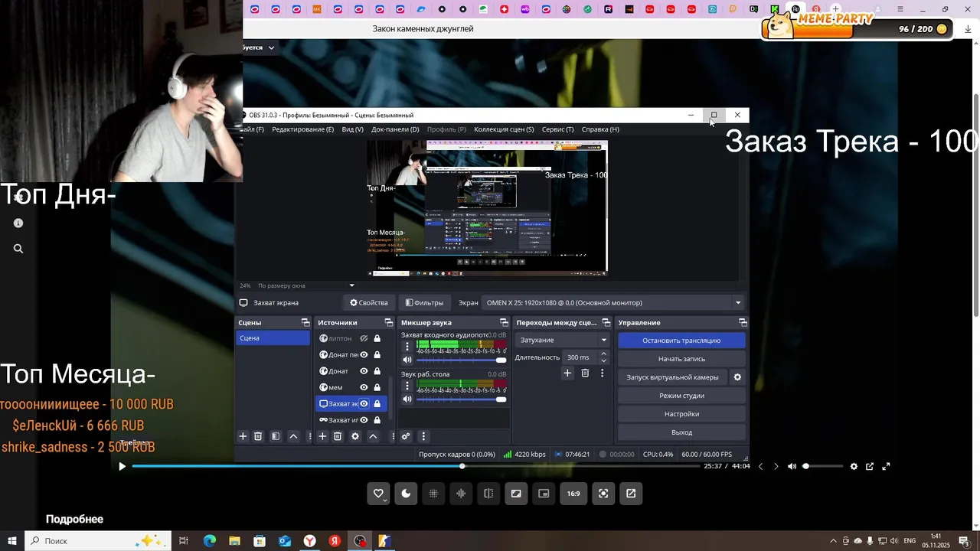
Task: Open transition options three-dot menu
Action: (x=603, y=373)
